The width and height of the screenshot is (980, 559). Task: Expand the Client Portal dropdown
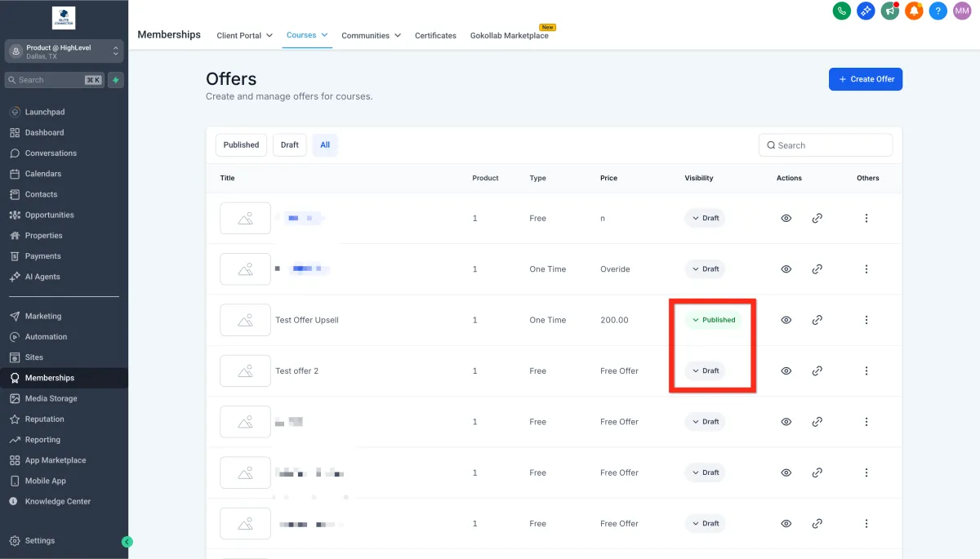pos(245,36)
